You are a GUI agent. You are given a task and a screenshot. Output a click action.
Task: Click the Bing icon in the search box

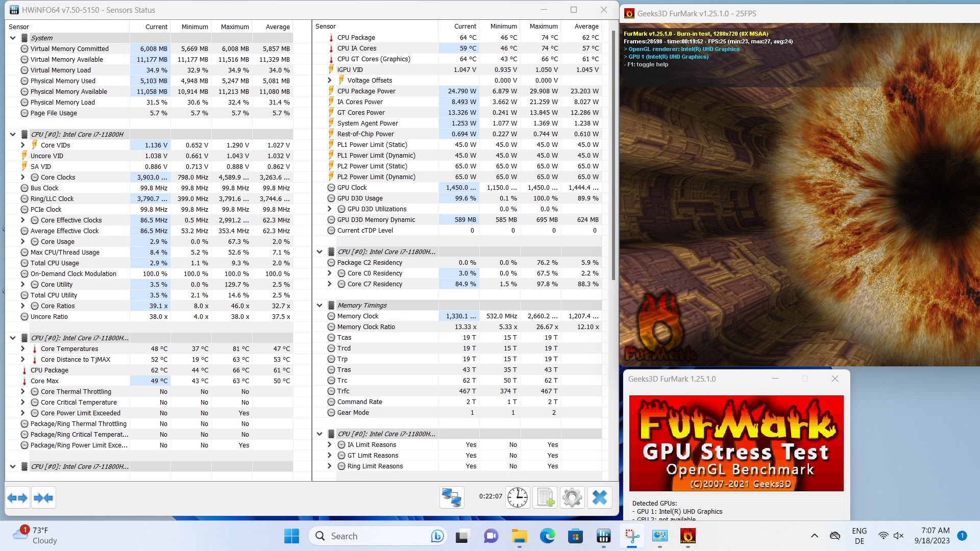pyautogui.click(x=437, y=536)
